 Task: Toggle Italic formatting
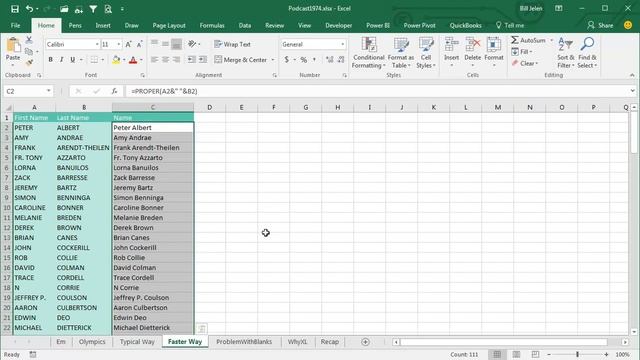click(62, 60)
